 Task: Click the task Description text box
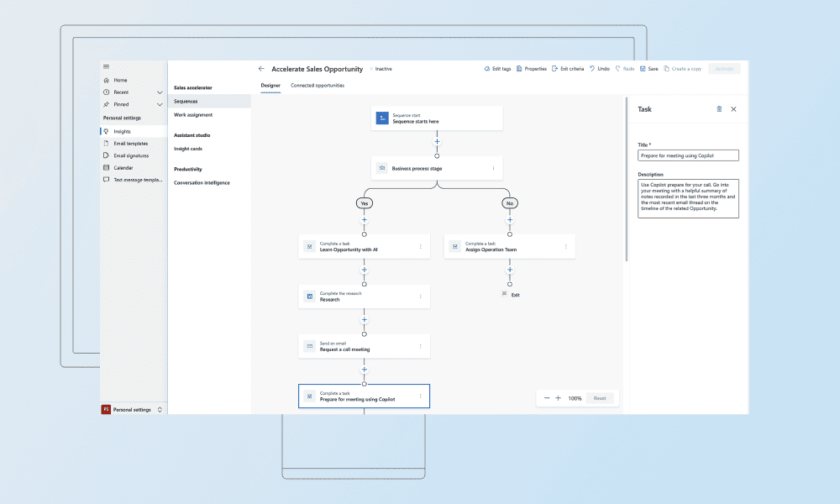pos(689,199)
